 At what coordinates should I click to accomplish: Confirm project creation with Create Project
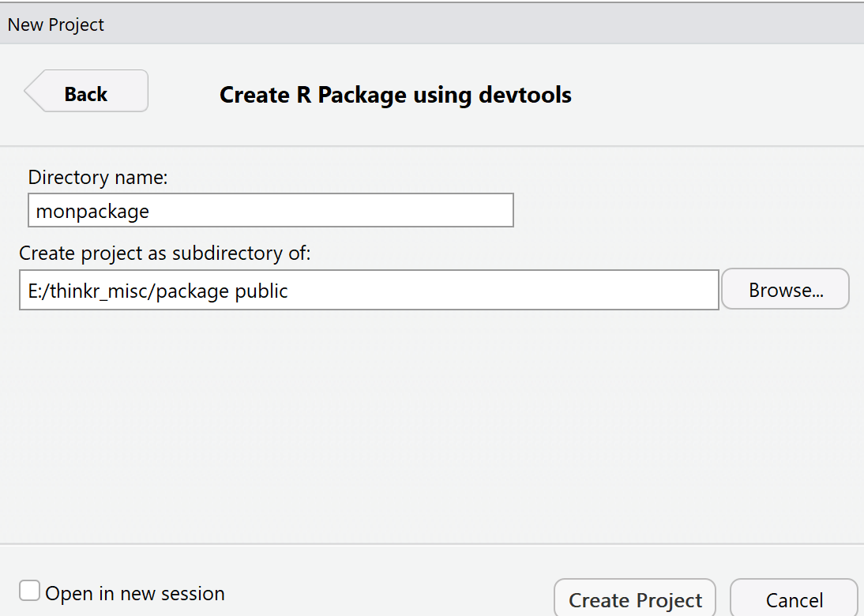click(x=634, y=600)
